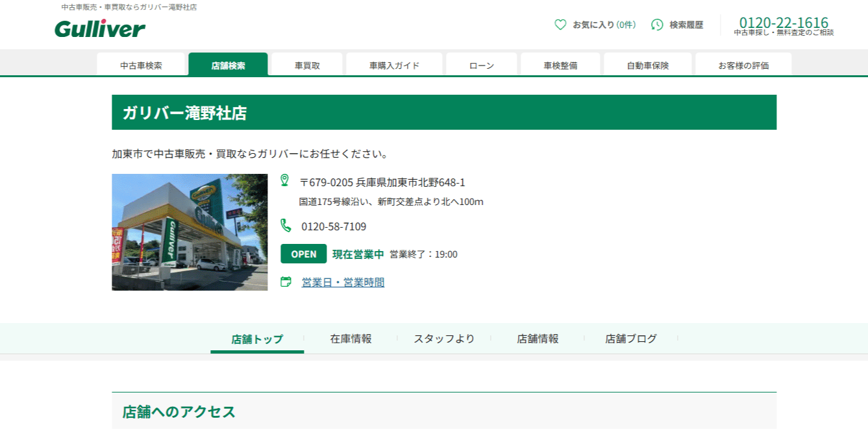Select the 車買取 tab
This screenshot has height=434, width=868.
point(307,65)
